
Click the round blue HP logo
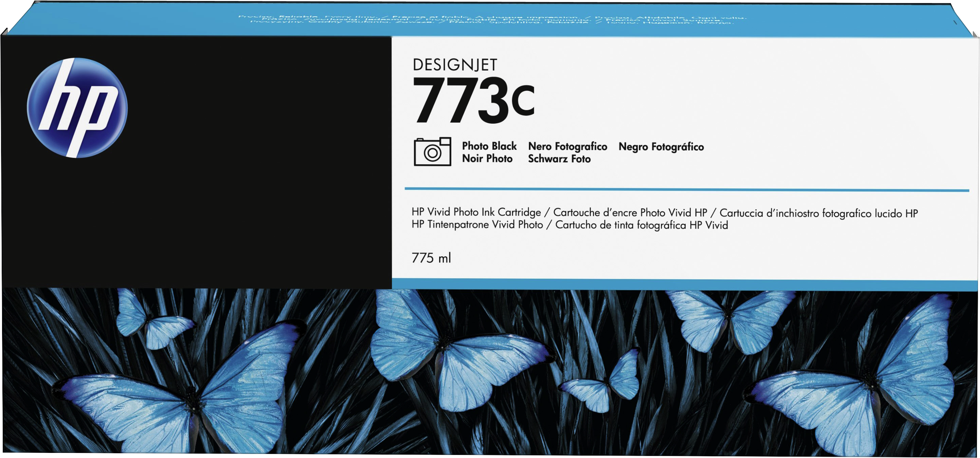tap(77, 108)
